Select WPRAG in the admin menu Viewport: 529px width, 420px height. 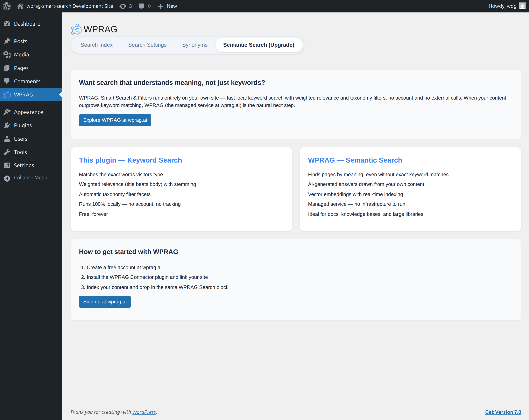click(x=31, y=94)
